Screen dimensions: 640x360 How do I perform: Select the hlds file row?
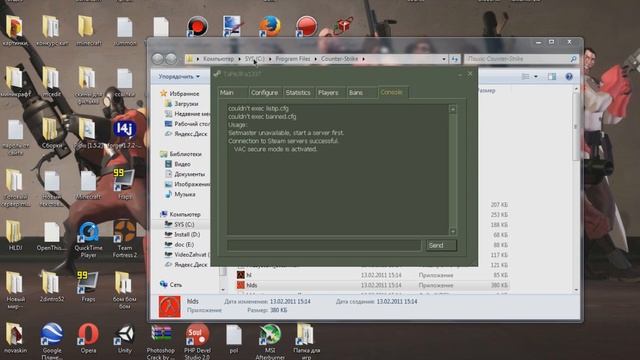(373, 285)
